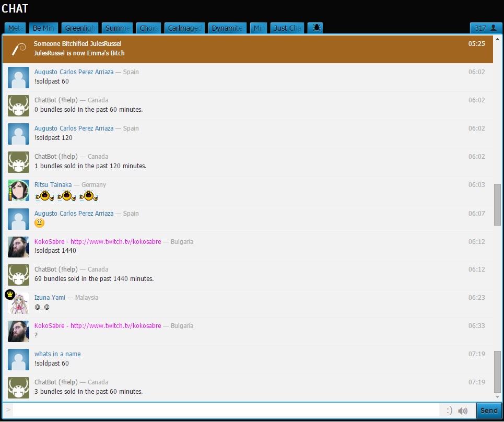Click the chat scrollbar down arrow
Screen dimensions: 504x422
[x=497, y=397]
